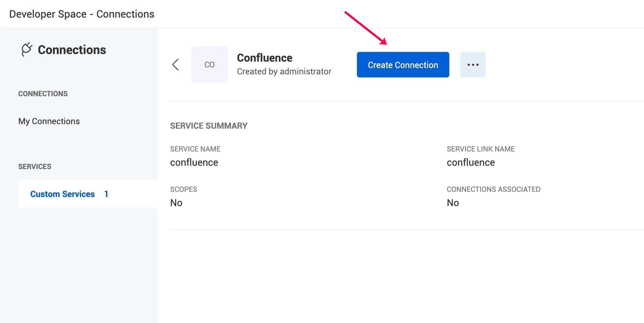Open the three-dot more options menu

[473, 65]
